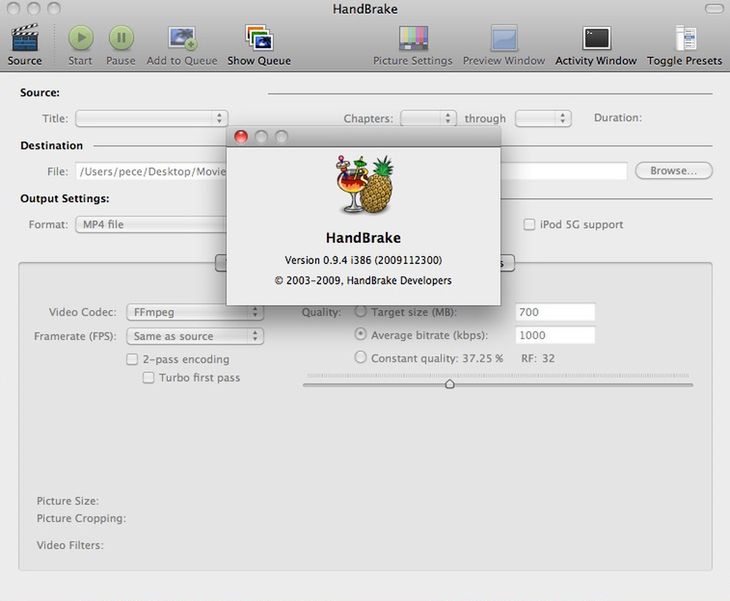The image size is (730, 601).
Task: Open the Picture Settings icon
Action: [x=413, y=38]
